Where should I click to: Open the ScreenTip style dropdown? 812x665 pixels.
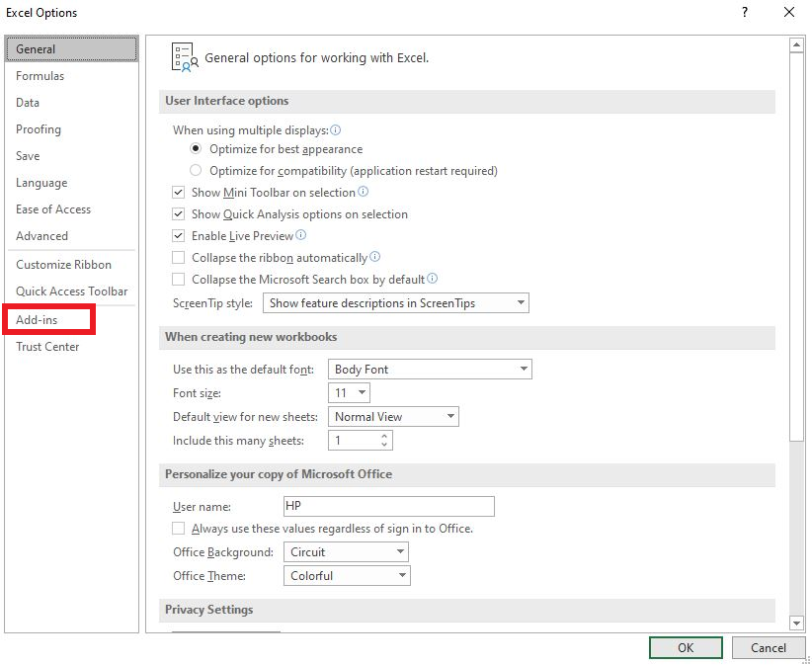tap(396, 303)
